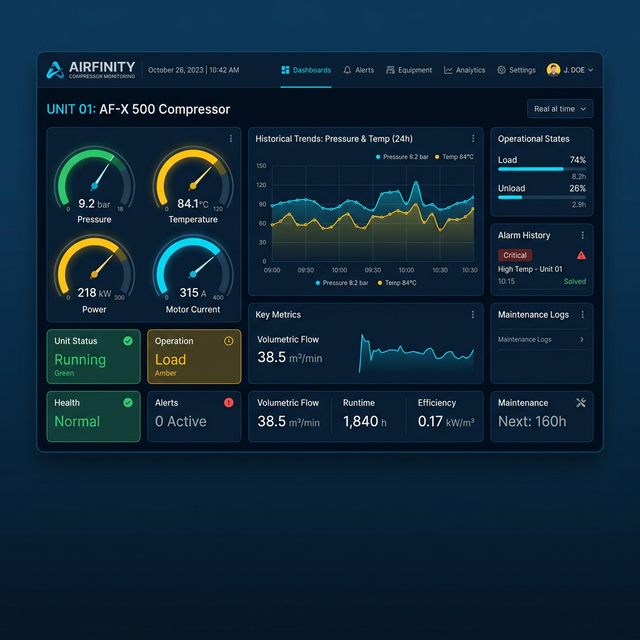Image resolution: width=640 pixels, height=640 pixels.
Task: Click the Health Normal card
Action: click(93, 416)
